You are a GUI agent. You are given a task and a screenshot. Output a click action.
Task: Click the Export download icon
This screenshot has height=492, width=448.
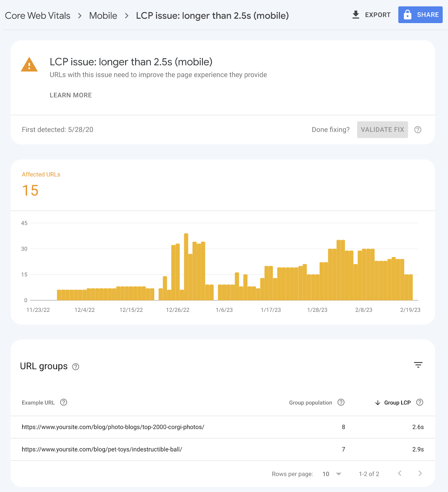(x=356, y=15)
